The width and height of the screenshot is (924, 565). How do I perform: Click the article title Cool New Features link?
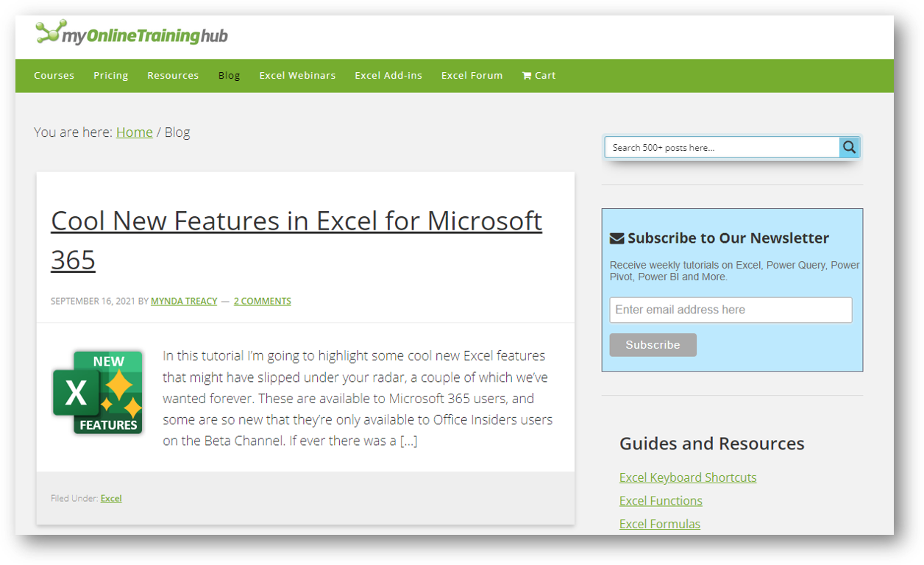[296, 221]
